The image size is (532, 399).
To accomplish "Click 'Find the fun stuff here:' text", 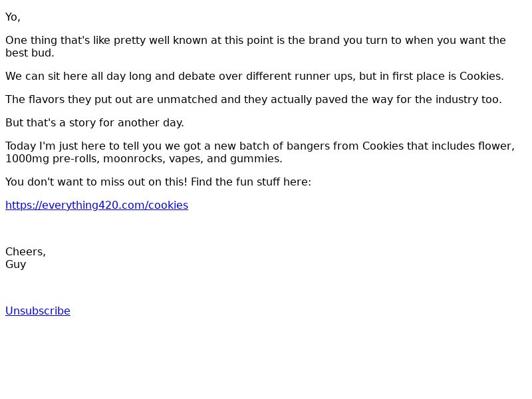I will [x=251, y=182].
